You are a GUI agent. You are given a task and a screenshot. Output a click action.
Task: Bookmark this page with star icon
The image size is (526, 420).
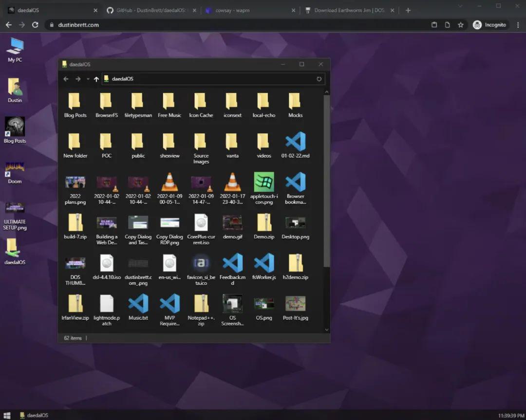[460, 25]
